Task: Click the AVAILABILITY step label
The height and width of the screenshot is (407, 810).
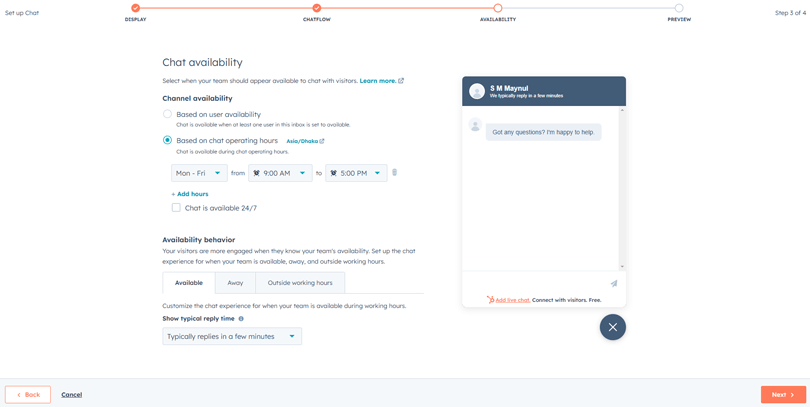Action: (497, 20)
